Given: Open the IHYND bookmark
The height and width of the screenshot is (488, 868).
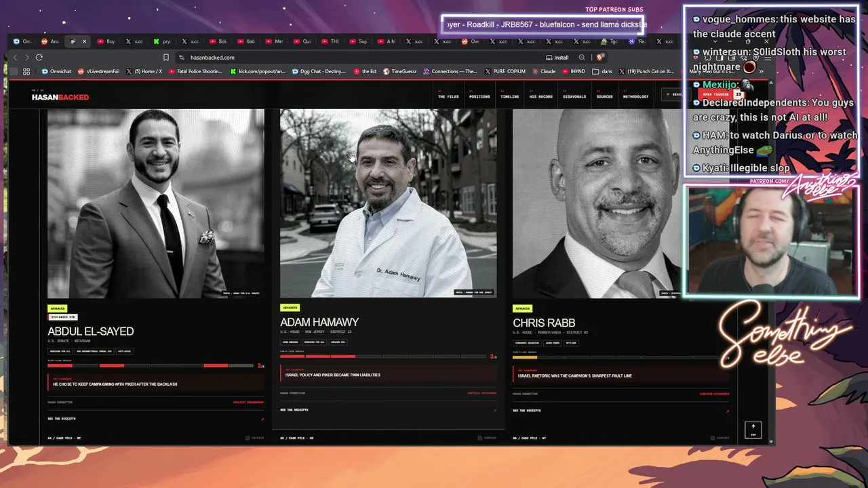Looking at the screenshot, I should click(573, 71).
